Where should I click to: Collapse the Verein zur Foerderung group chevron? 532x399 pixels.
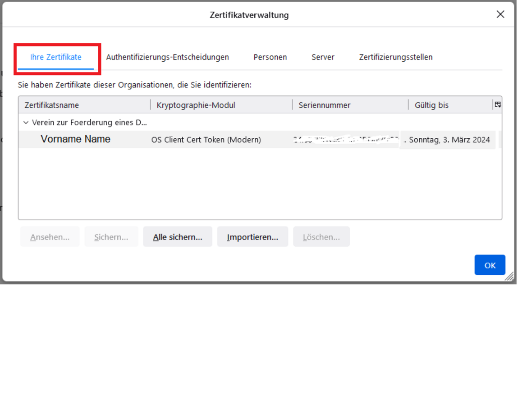[x=26, y=122]
